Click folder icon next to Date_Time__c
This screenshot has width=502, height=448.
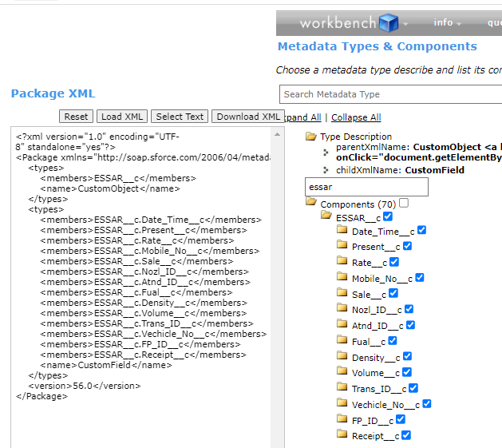(x=342, y=229)
